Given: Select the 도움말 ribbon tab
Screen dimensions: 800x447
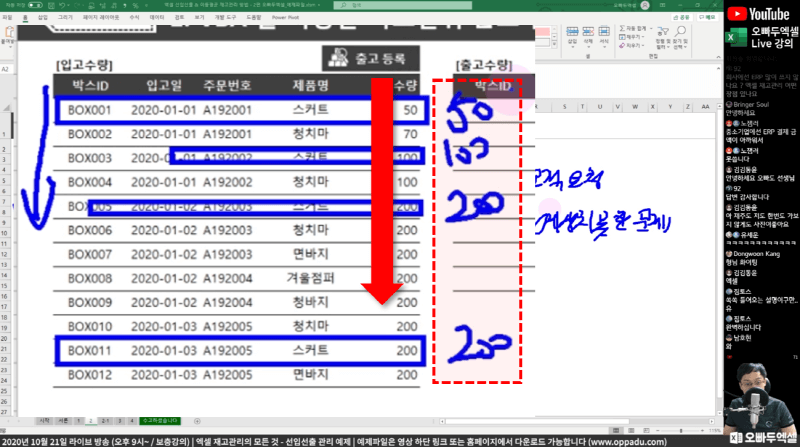Looking at the screenshot, I should tap(254, 17).
